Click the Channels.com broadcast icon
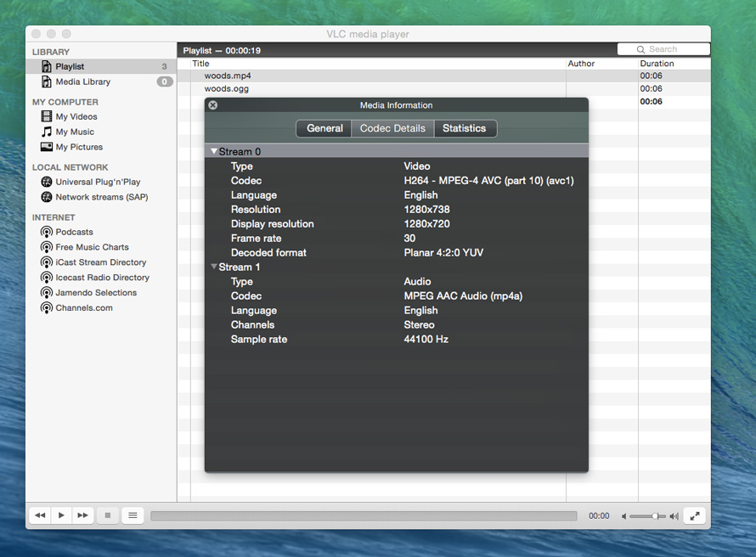This screenshot has height=557, width=756. click(46, 308)
